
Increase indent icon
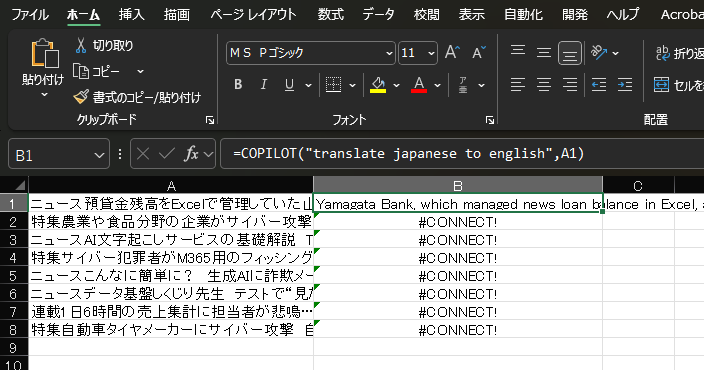click(x=625, y=84)
